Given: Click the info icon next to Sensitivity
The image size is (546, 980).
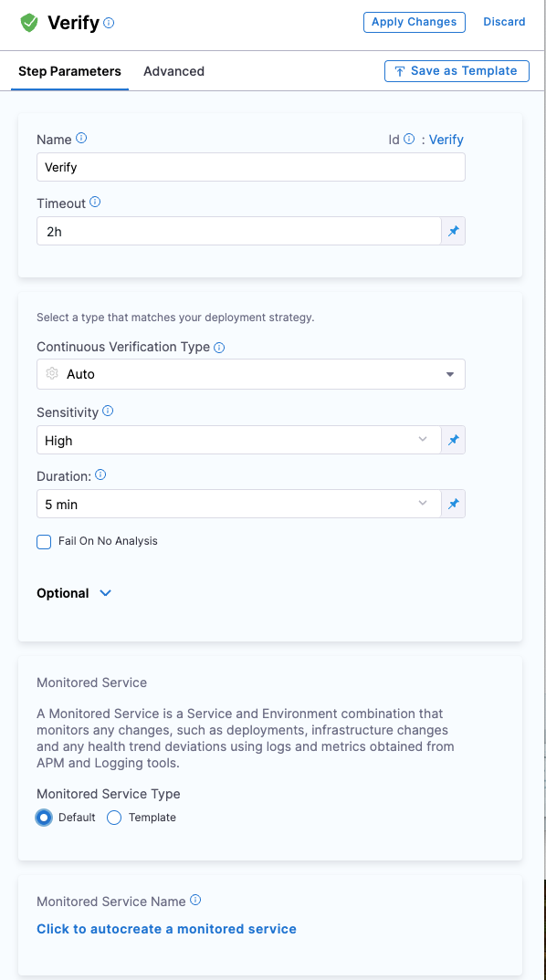Looking at the screenshot, I should [107, 411].
